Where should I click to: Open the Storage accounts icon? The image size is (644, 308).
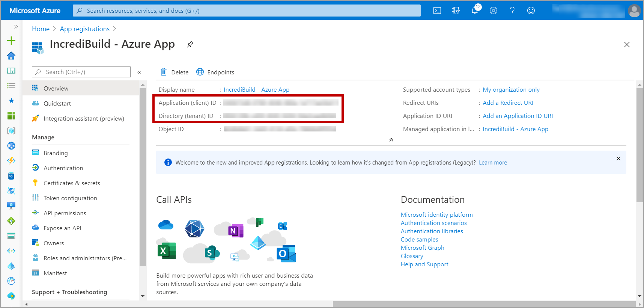click(11, 236)
